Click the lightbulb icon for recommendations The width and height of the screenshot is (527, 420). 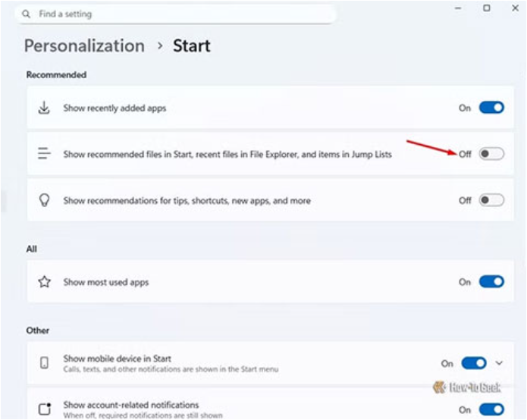(x=45, y=201)
